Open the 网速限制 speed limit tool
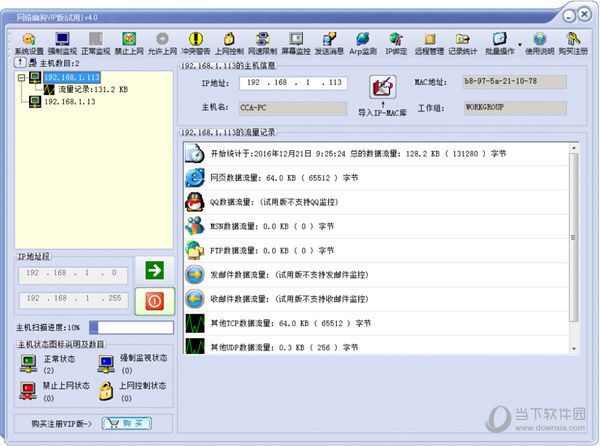The width and height of the screenshot is (600, 446). point(262,44)
